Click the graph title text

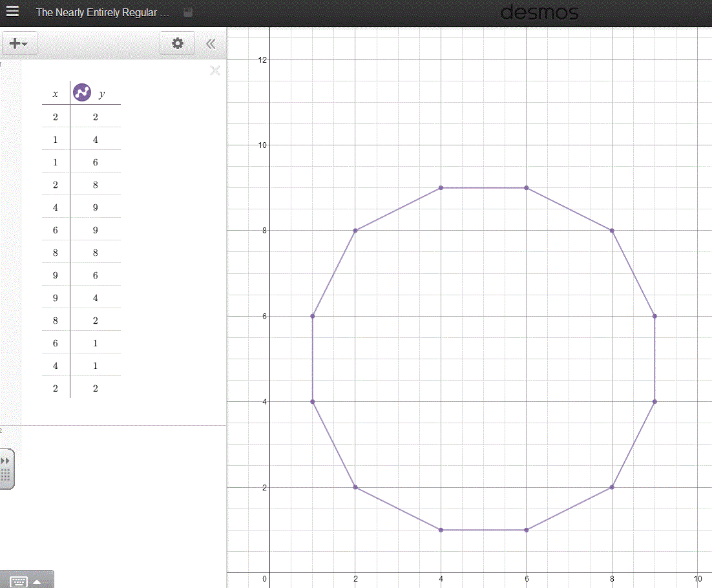(103, 12)
